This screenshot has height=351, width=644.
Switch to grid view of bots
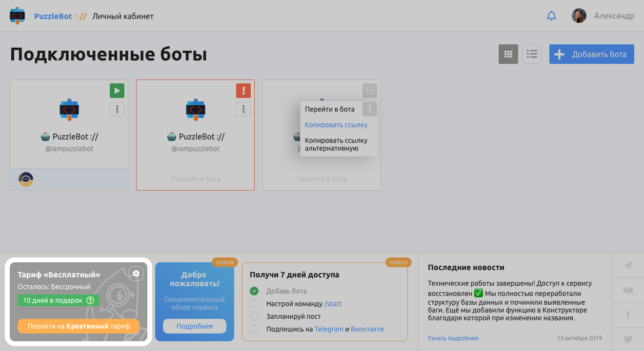[x=508, y=54]
